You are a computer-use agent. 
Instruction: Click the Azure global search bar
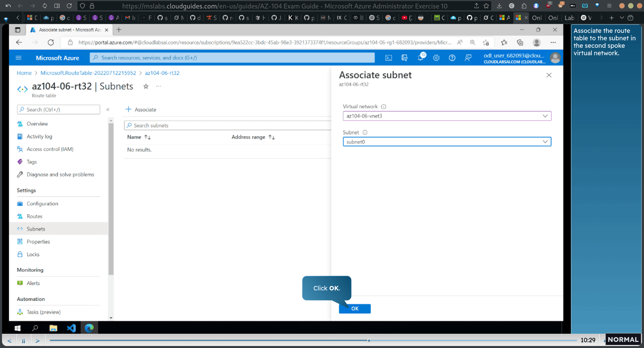point(232,58)
